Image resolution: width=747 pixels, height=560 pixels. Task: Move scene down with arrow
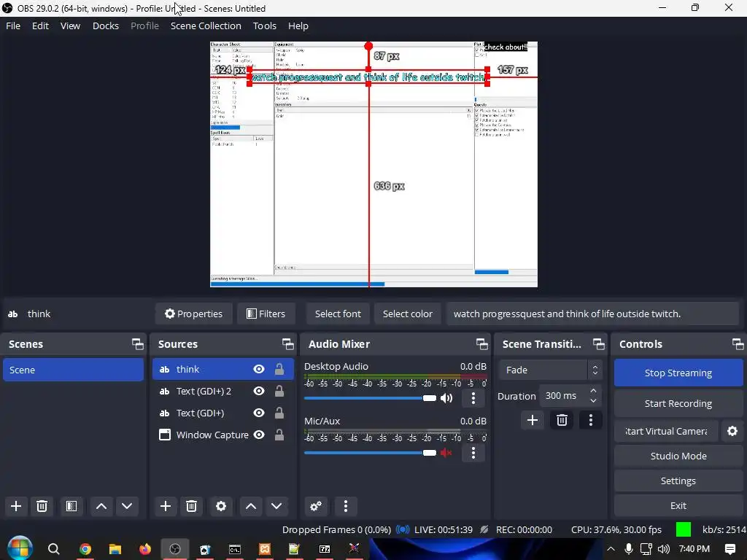coord(127,506)
